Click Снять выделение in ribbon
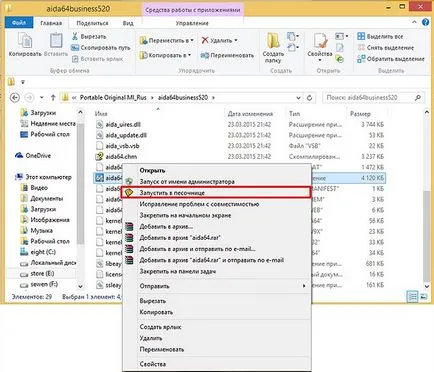Image resolution: width=434 pixels, height=372 pixels. pos(386,48)
